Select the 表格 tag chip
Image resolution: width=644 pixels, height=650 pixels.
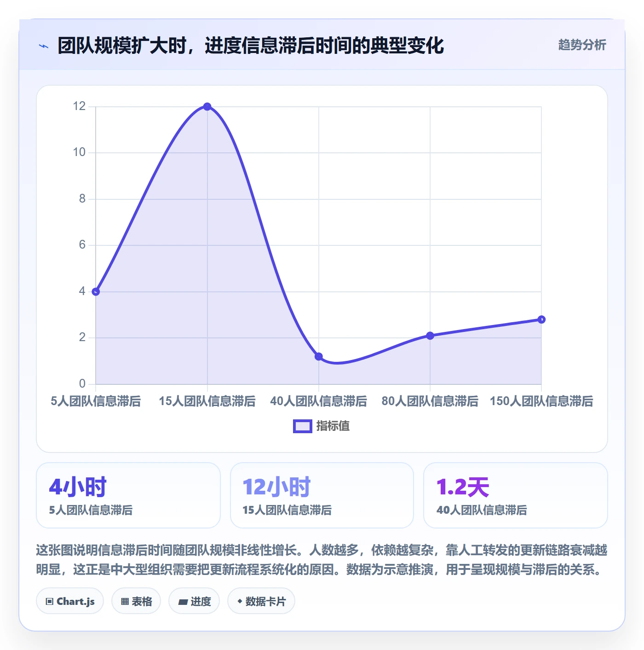[136, 601]
